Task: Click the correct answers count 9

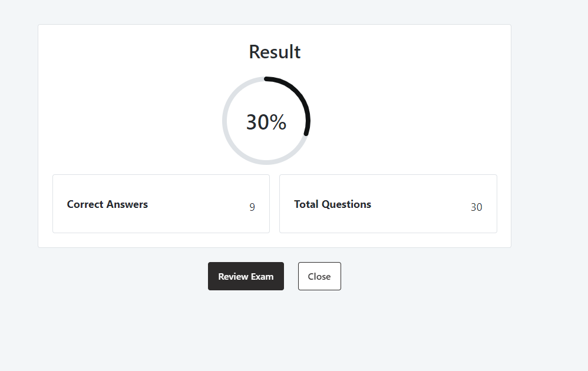Action: point(252,207)
